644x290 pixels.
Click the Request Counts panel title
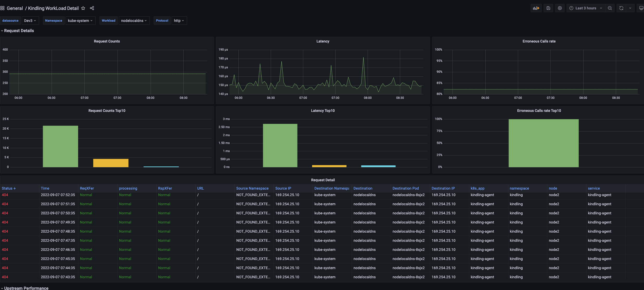[107, 41]
